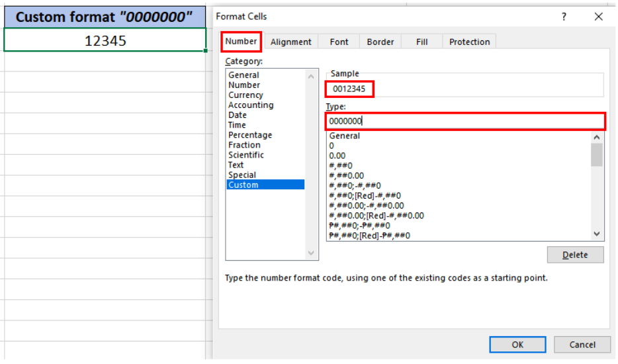Click format type list scroll down arrow
The image size is (618, 364).
coord(597,234)
